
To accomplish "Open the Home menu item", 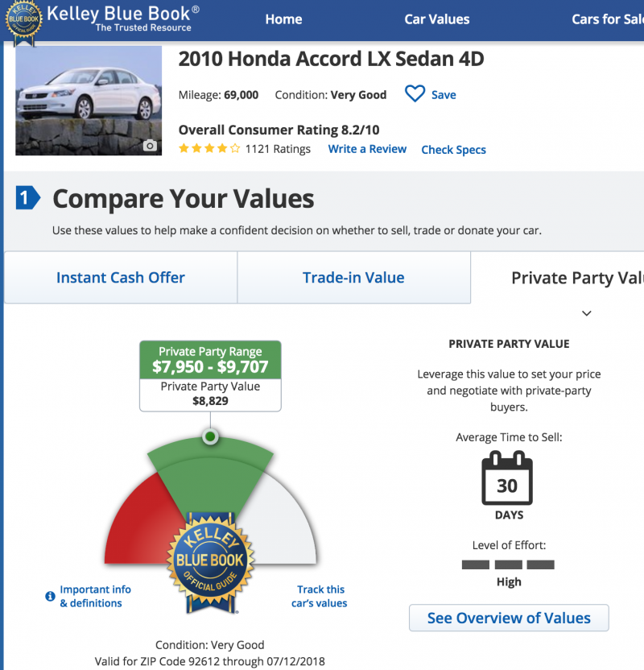I will [x=283, y=19].
